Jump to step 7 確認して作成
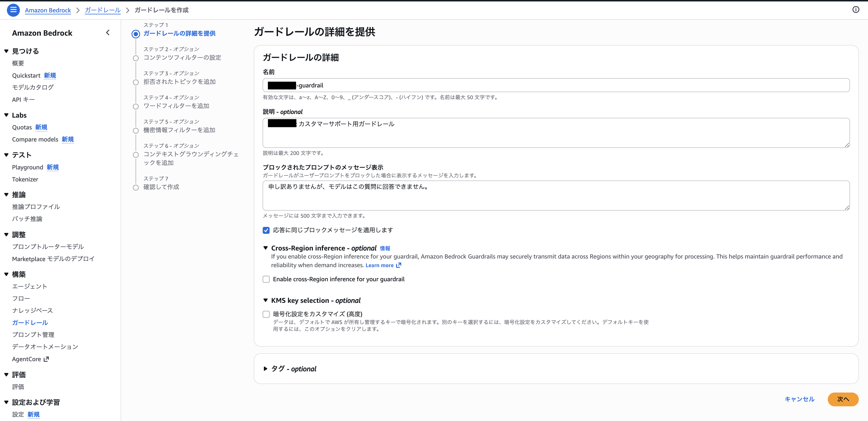Image resolution: width=868 pixels, height=421 pixels. 161,187
